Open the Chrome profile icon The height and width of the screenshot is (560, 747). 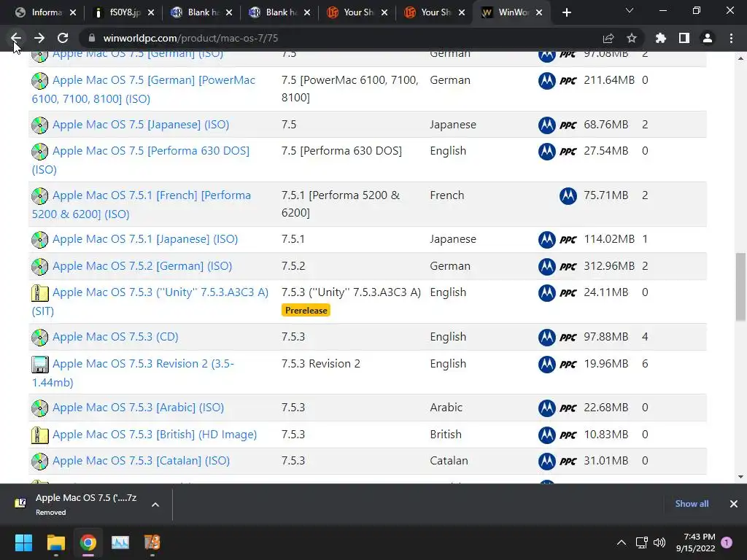(x=708, y=38)
